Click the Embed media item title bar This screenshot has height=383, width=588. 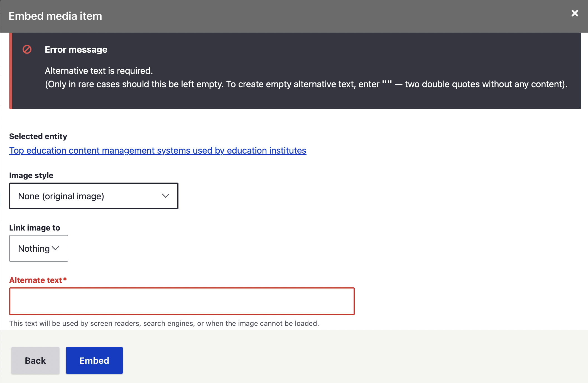point(55,16)
